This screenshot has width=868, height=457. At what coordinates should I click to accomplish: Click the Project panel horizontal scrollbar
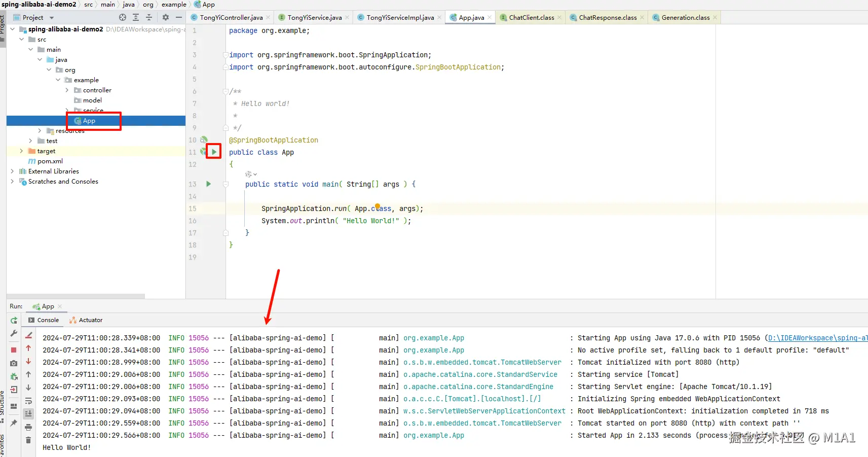(76, 296)
